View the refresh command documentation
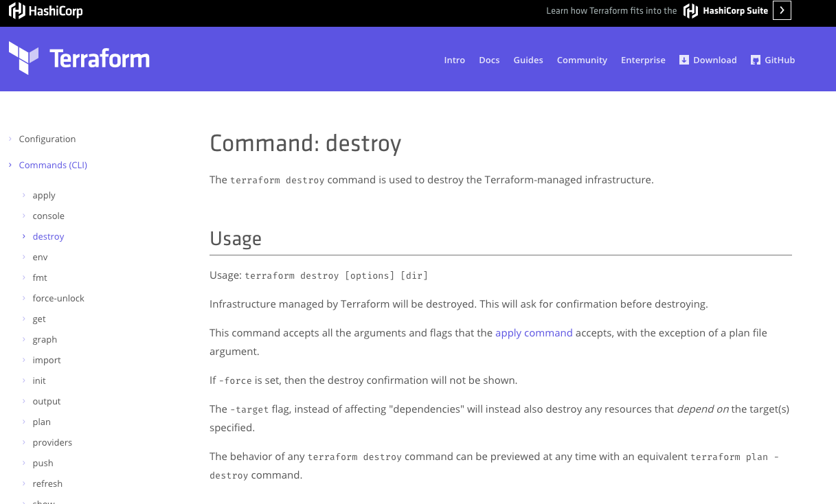The height and width of the screenshot is (504, 836). tap(47, 483)
